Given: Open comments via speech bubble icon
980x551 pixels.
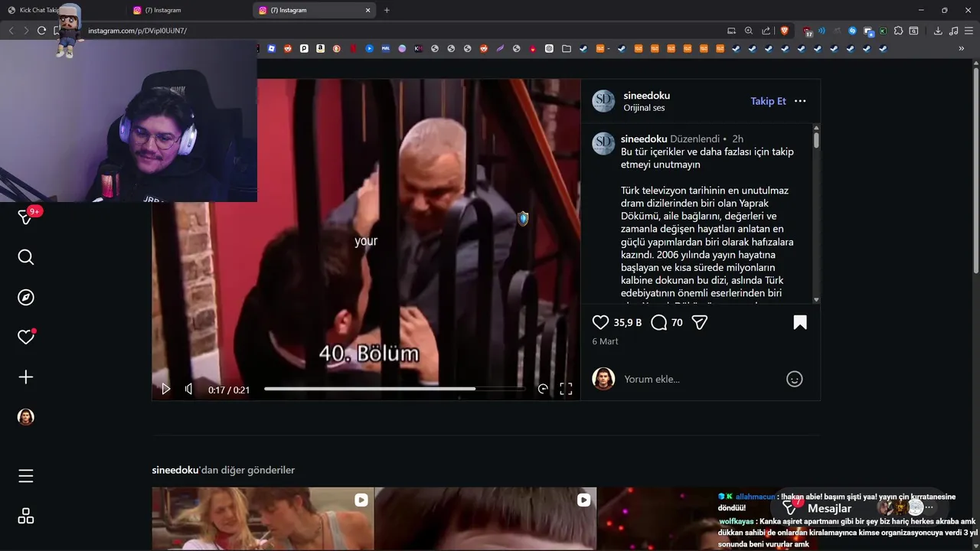Looking at the screenshot, I should (x=658, y=323).
